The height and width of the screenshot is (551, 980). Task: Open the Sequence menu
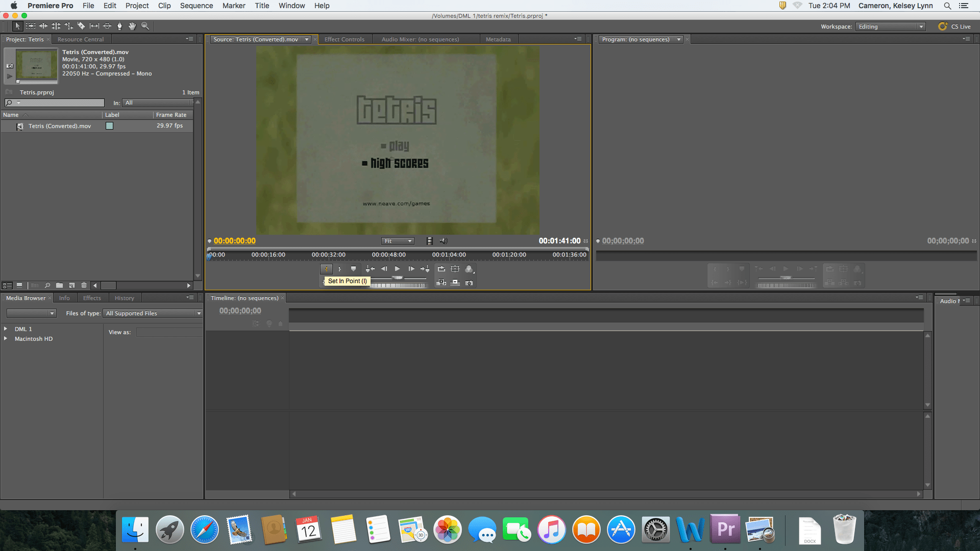pyautogui.click(x=196, y=6)
